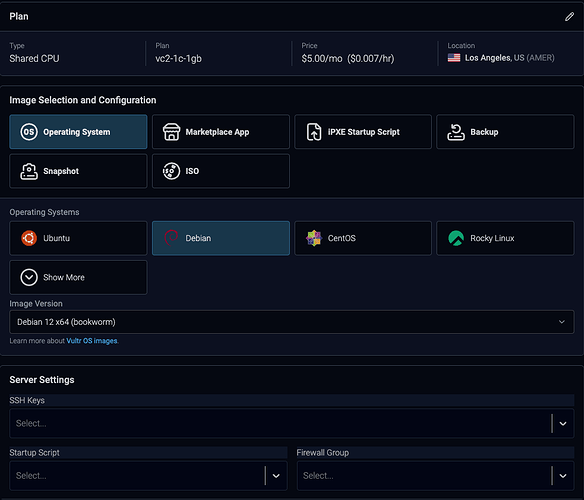Select Ubuntu as the operating system
The height and width of the screenshot is (500, 584).
[x=78, y=238]
